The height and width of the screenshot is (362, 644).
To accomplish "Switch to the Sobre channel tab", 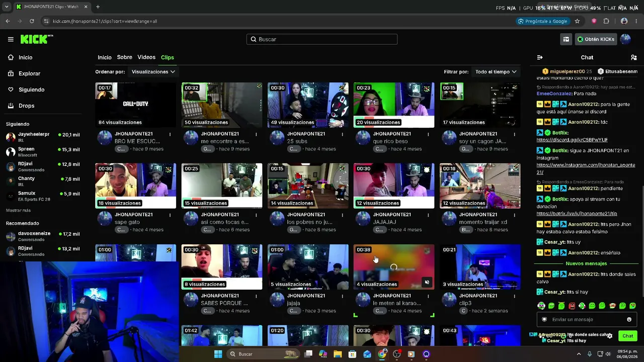I will [x=125, y=57].
